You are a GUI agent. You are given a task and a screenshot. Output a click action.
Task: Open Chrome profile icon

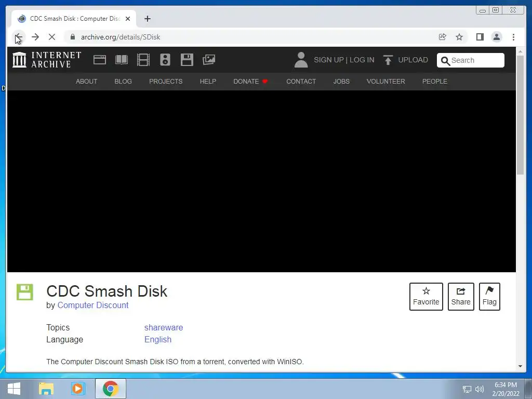click(x=497, y=37)
